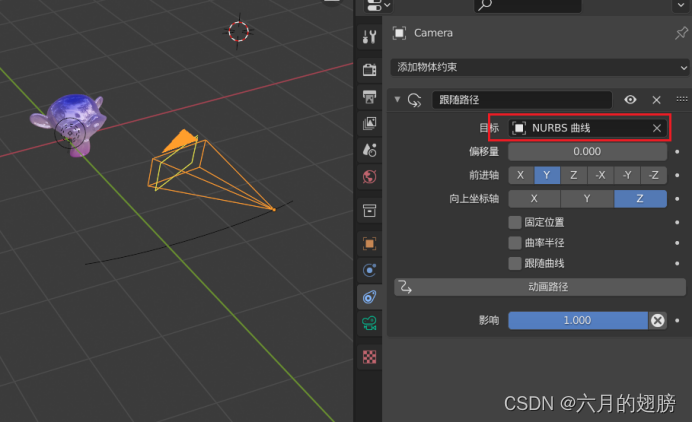Animate 前进轴 property keyframe dot
Image resolution: width=692 pixels, height=423 pixels.
click(677, 175)
